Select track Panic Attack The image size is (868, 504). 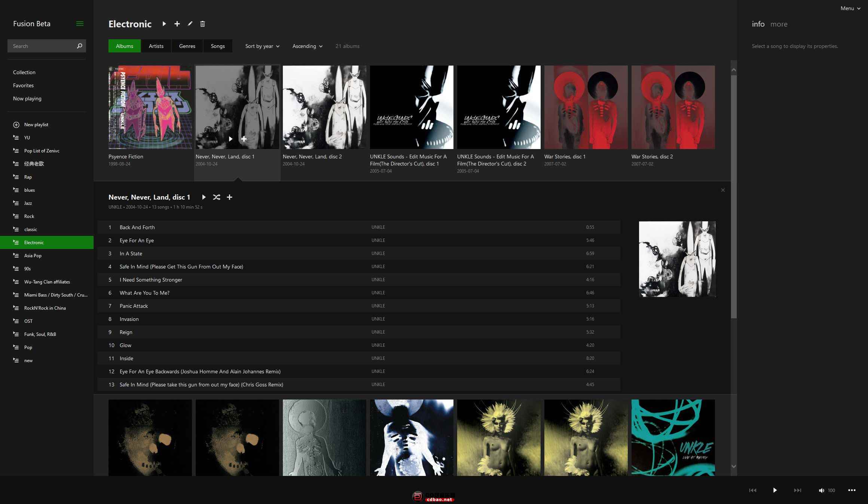tap(359, 306)
